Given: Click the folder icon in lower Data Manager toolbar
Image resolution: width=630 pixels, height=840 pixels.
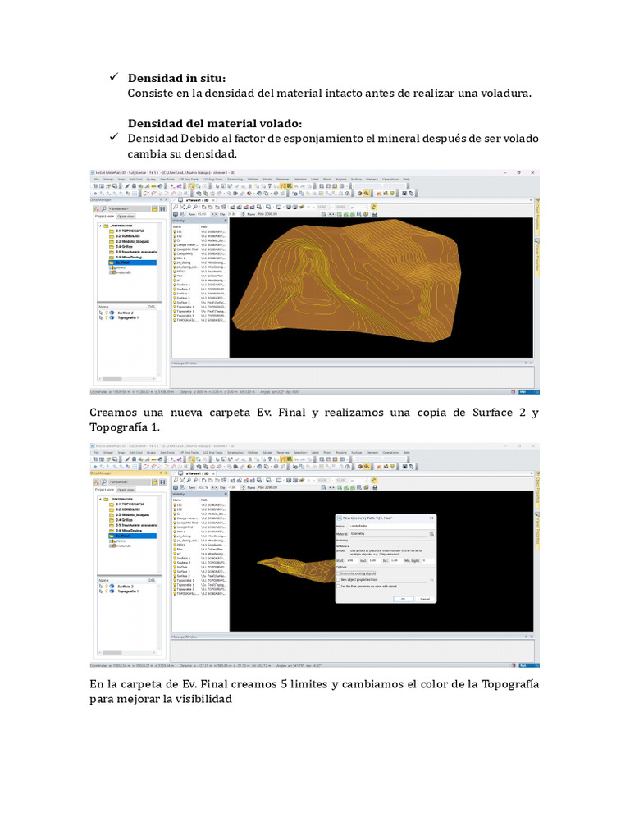Looking at the screenshot, I should pyautogui.click(x=155, y=482).
